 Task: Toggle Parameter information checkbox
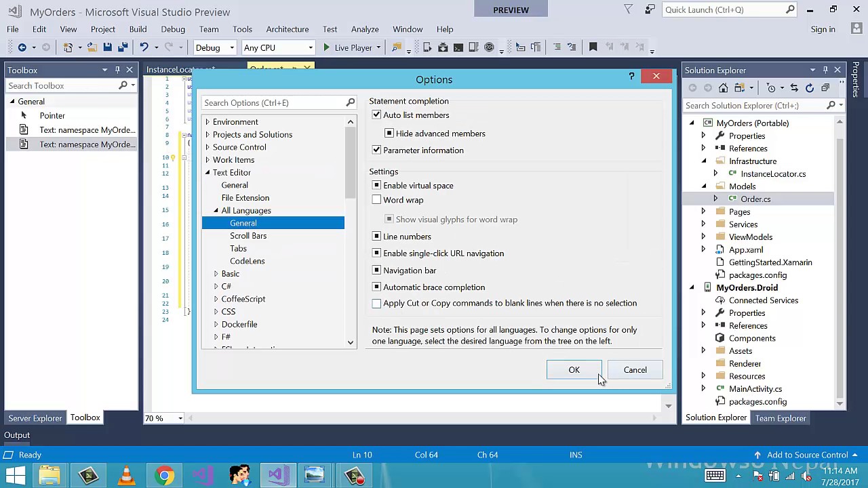(376, 150)
